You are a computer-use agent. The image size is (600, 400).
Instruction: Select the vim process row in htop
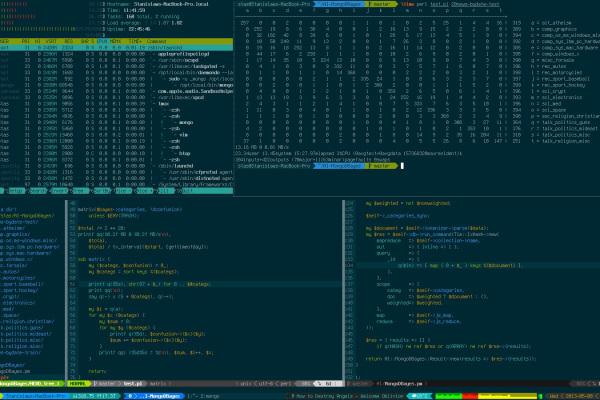[116, 135]
